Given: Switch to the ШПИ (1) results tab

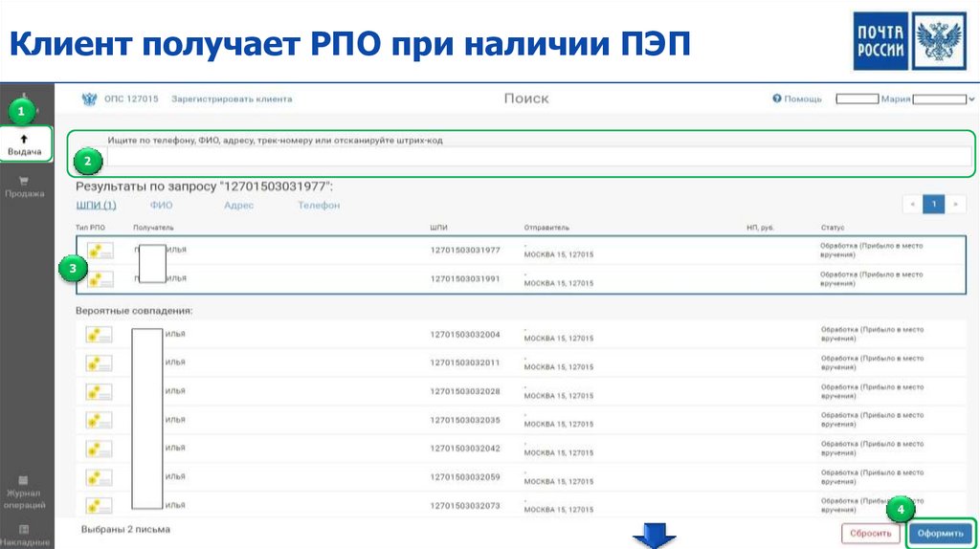Looking at the screenshot, I should pos(97,205).
